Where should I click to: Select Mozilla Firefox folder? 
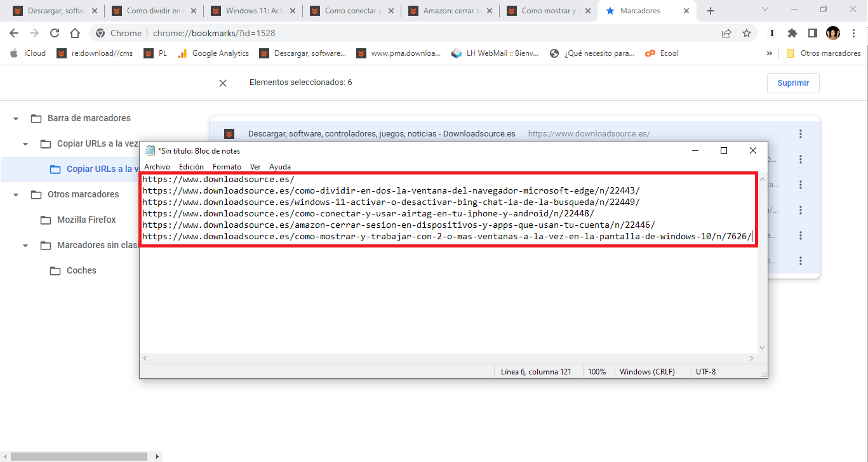point(78,220)
